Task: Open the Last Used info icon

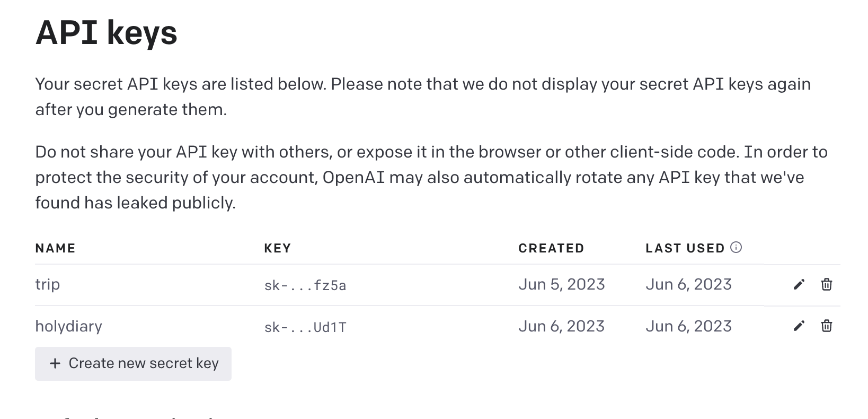Action: pyautogui.click(x=736, y=247)
